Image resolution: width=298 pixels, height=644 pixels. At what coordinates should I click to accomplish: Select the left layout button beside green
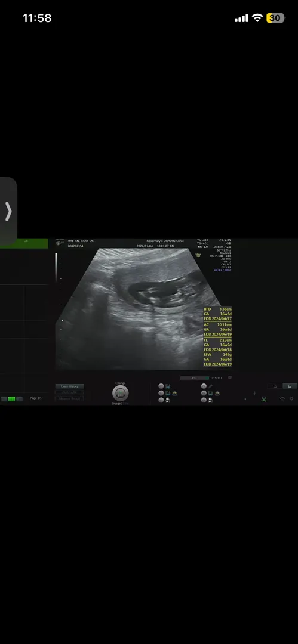point(4,399)
